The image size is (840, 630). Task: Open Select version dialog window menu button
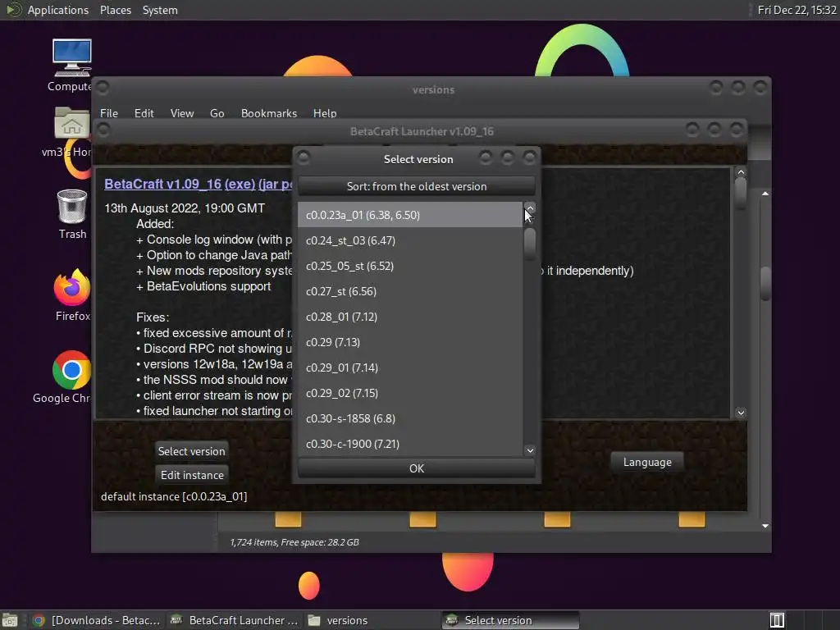pos(304,157)
